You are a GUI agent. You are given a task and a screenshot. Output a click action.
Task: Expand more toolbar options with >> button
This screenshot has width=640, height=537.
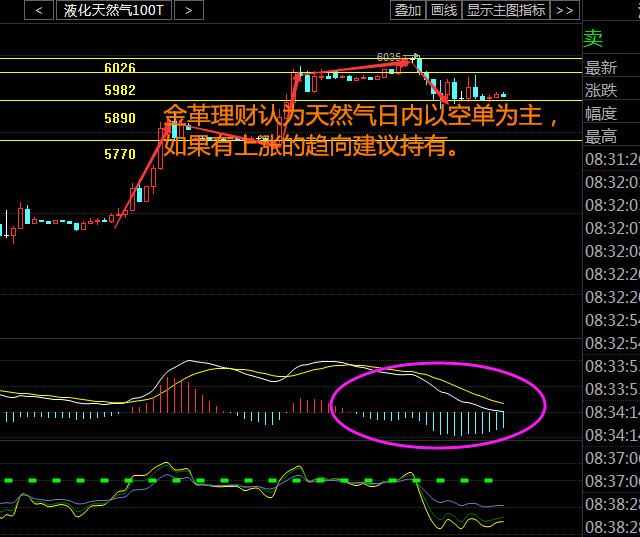click(x=565, y=10)
